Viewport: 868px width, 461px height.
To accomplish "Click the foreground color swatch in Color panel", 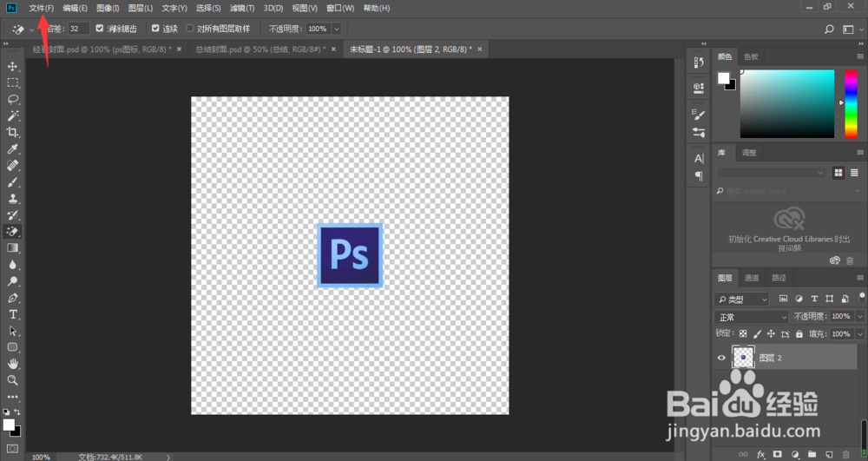I will click(x=723, y=77).
